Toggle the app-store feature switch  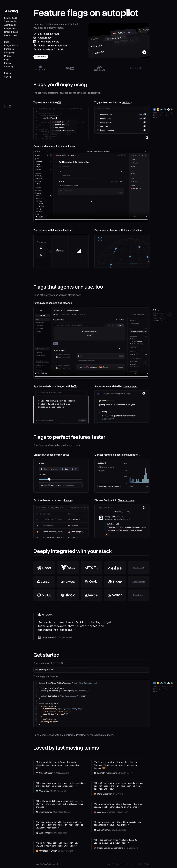click(145, 126)
